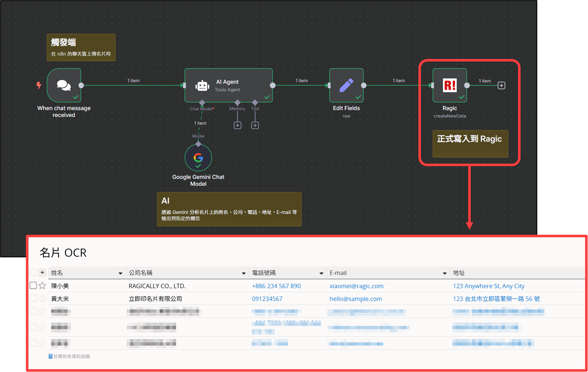Click the name cell 陳小美
Image resolution: width=588 pixels, height=372 pixels.
tap(60, 286)
